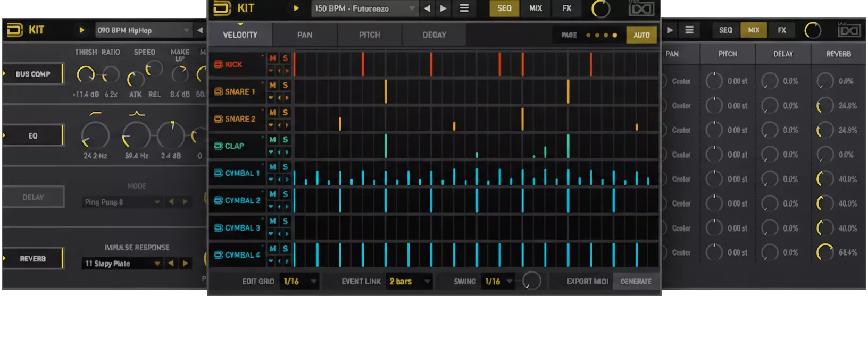Mute the CLAP track

(273, 139)
